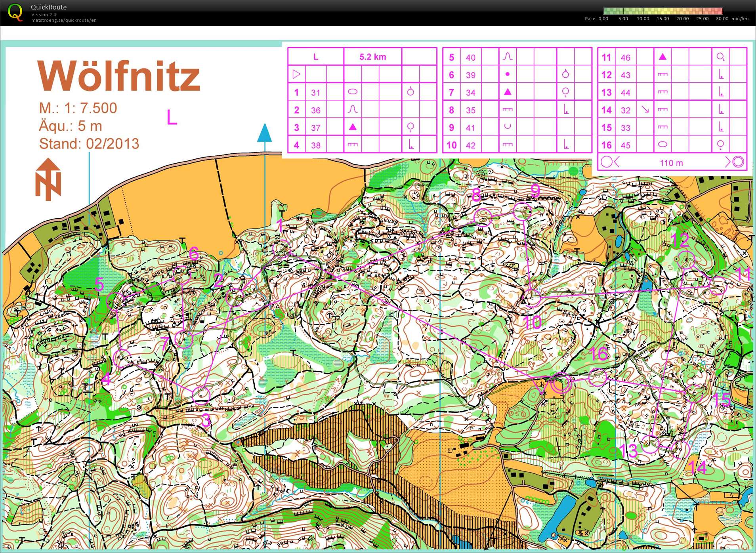756x553 pixels.
Task: Click the brown north arrow N symbol
Action: 48,179
